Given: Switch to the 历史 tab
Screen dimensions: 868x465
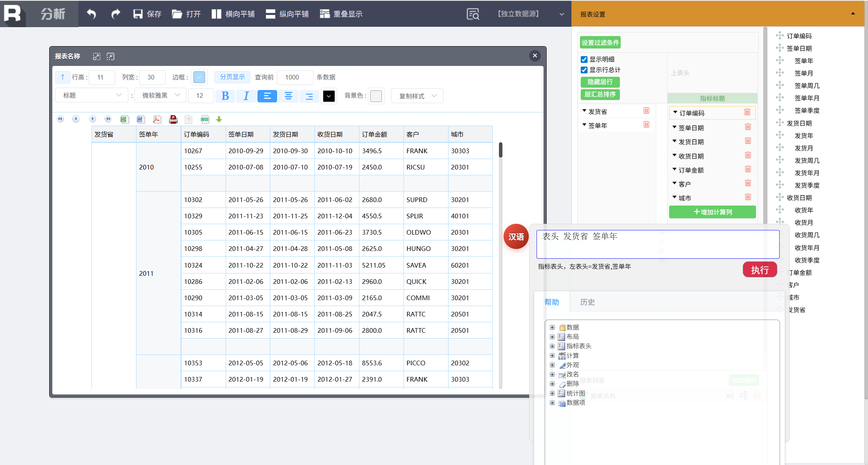Looking at the screenshot, I should [587, 302].
